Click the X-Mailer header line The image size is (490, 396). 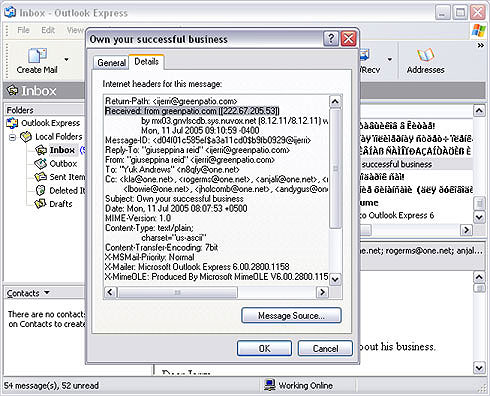[x=197, y=267]
